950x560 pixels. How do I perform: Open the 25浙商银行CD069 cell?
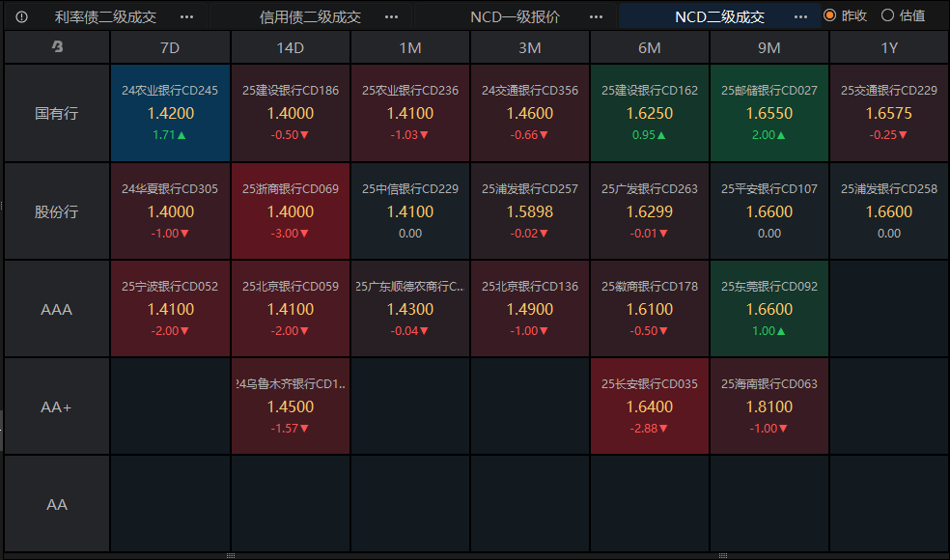[291, 210]
